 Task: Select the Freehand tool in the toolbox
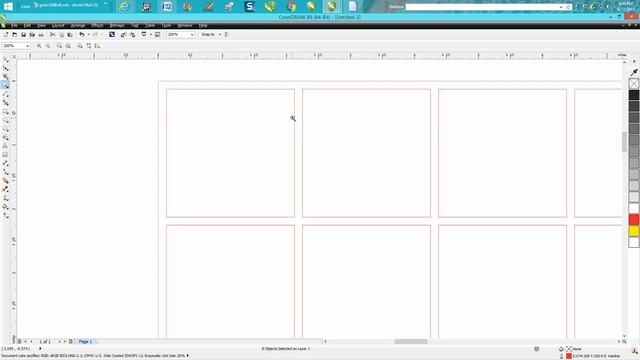pyautogui.click(x=5, y=94)
